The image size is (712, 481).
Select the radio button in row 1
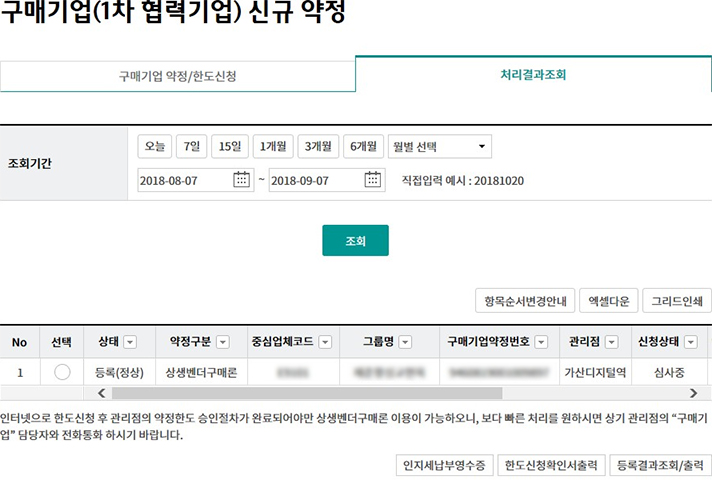[62, 372]
